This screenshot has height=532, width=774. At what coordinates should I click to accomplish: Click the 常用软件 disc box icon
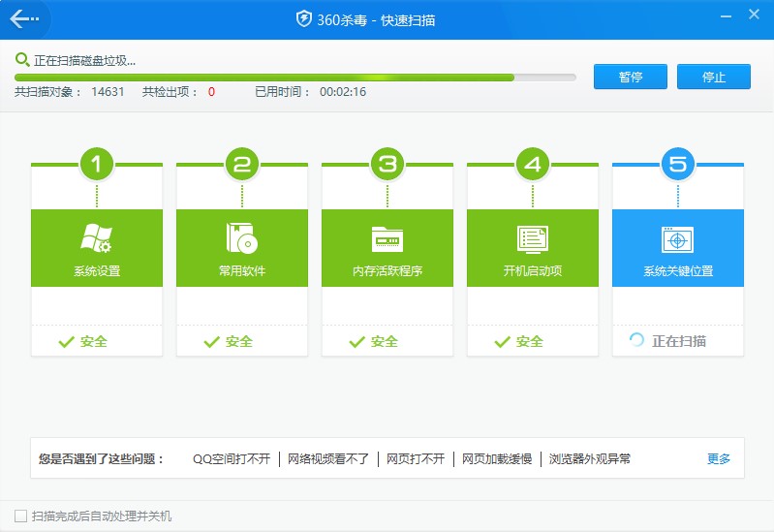click(242, 238)
